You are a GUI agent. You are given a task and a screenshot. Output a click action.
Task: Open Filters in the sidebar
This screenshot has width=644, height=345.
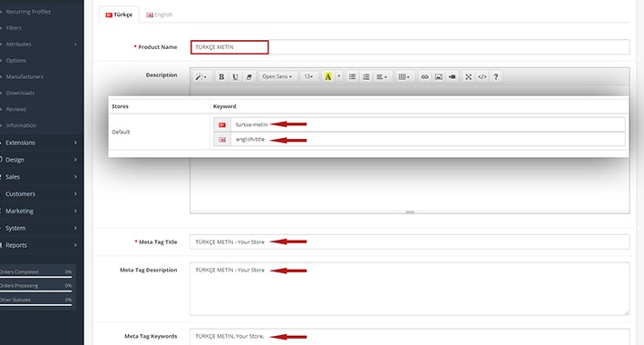14,28
